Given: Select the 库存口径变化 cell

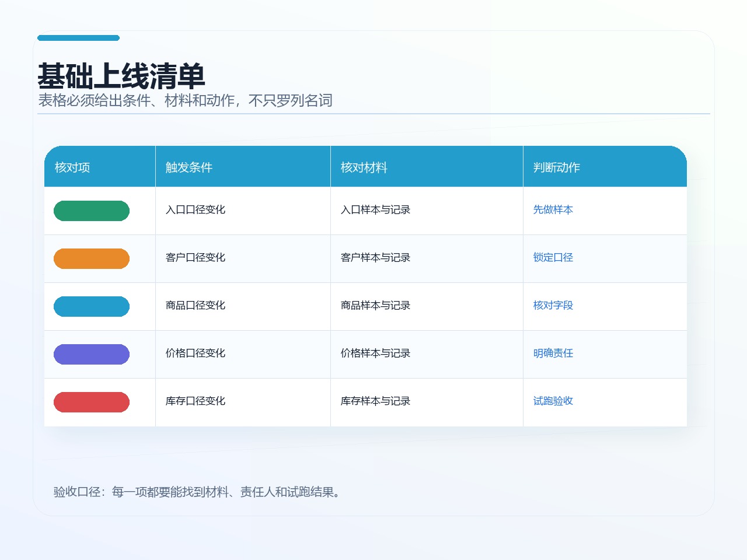Looking at the screenshot, I should point(243,402).
